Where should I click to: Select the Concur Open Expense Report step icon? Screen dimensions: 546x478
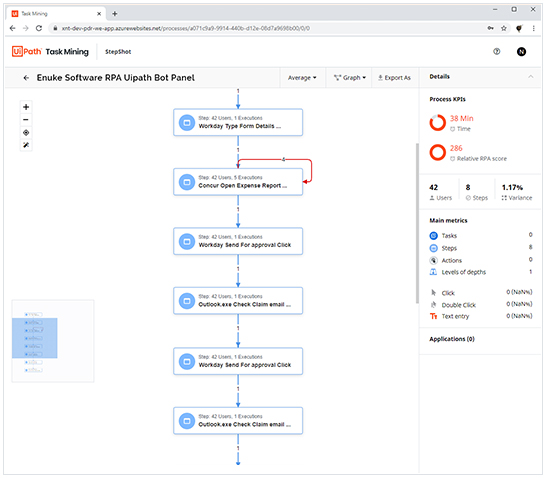tap(187, 182)
